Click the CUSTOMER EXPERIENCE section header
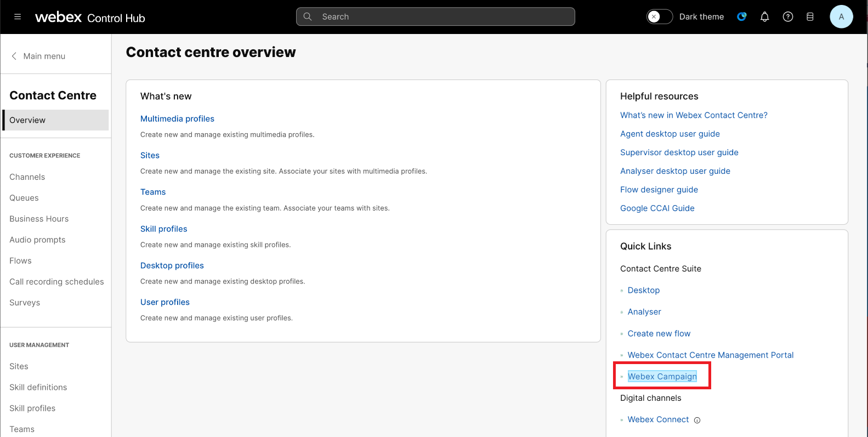Image resolution: width=868 pixels, height=437 pixels. click(45, 156)
